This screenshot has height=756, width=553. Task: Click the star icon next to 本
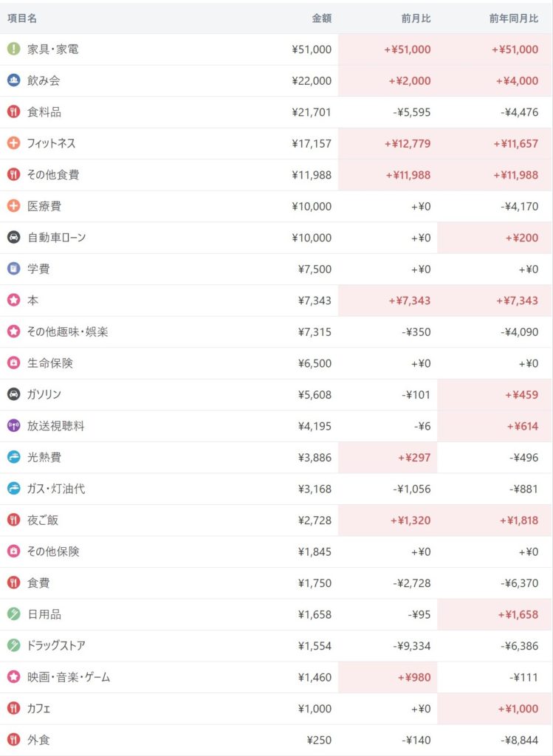pyautogui.click(x=13, y=300)
